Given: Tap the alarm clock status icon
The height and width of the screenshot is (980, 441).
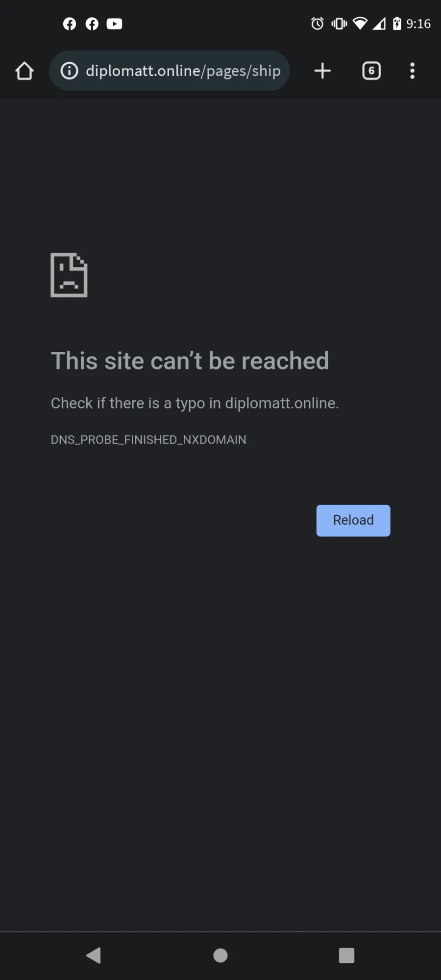Looking at the screenshot, I should pyautogui.click(x=318, y=24).
